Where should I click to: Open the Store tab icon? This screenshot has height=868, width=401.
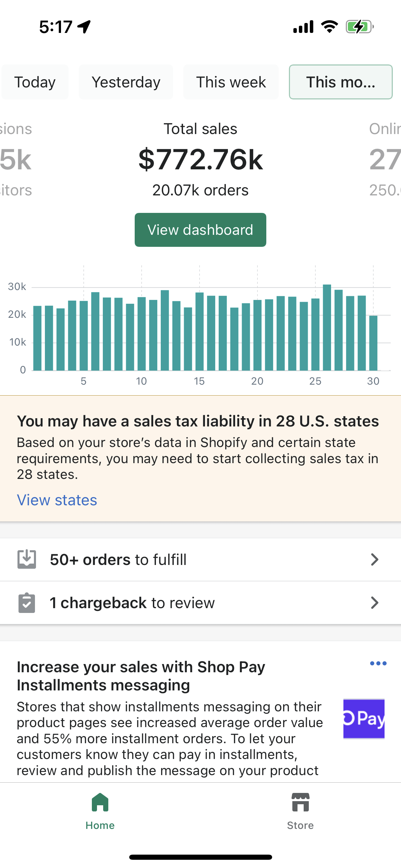(x=300, y=802)
